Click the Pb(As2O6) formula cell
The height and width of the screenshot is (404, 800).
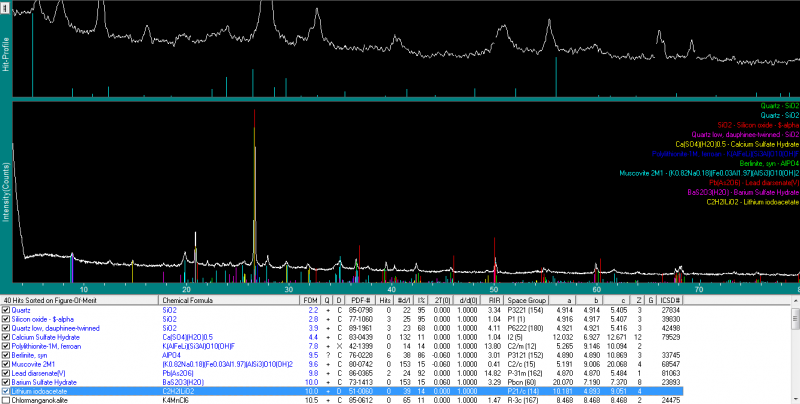click(x=176, y=373)
